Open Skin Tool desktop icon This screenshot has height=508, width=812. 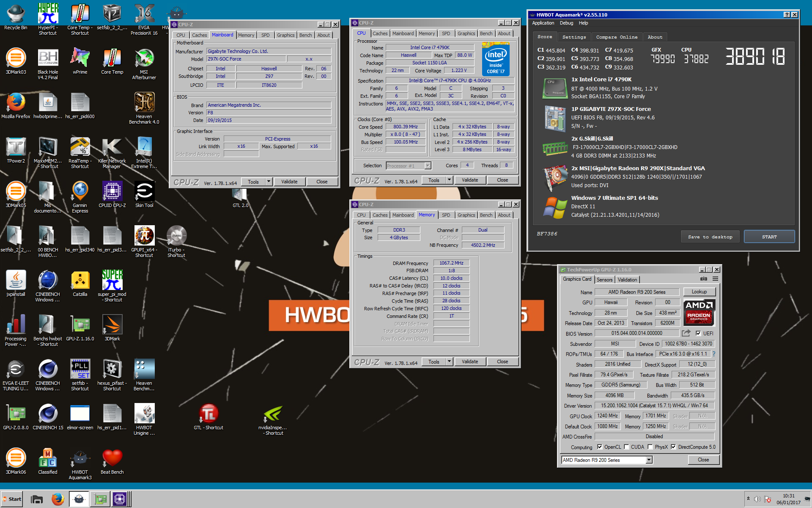pos(144,195)
